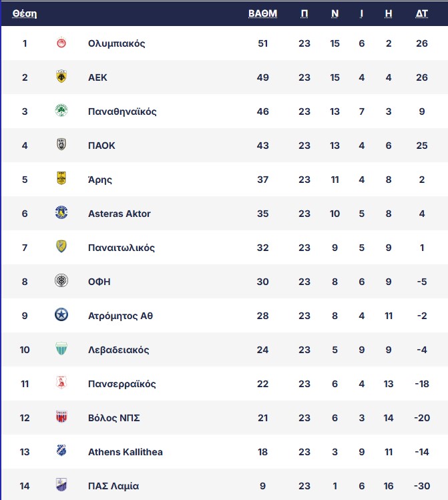Click the ΟΦΗ round crest
Image resolution: width=448 pixels, height=500 pixels.
pos(61,281)
